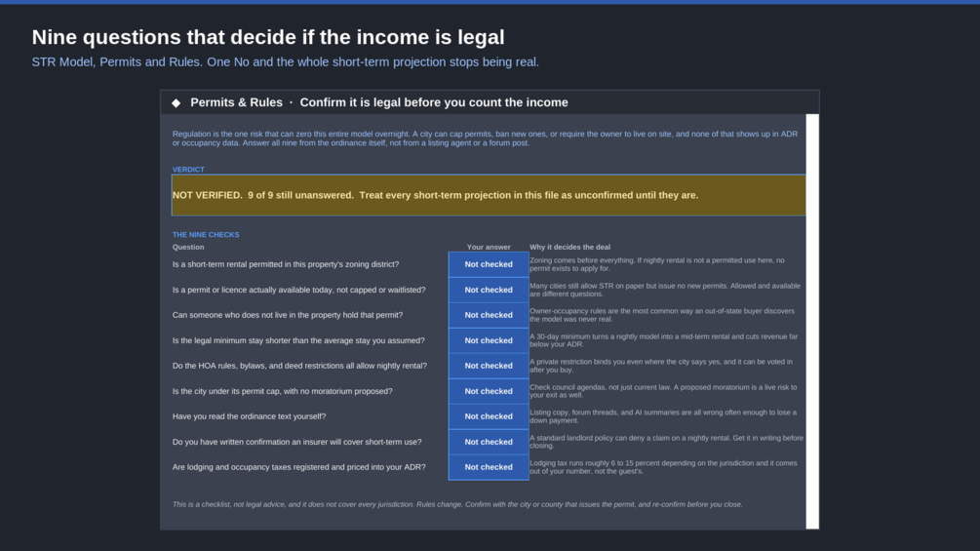Image resolution: width=980 pixels, height=551 pixels.
Task: Open answer cell for permit availability question
Action: pyautogui.click(x=489, y=290)
